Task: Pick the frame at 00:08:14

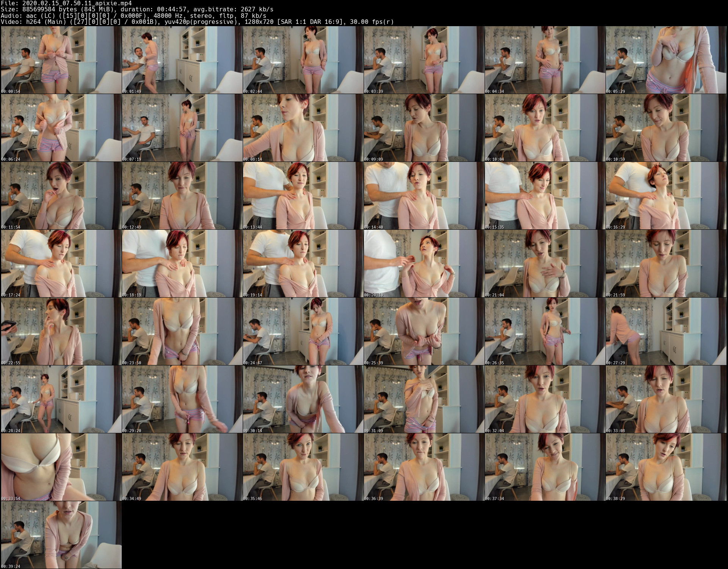Action: tap(303, 128)
